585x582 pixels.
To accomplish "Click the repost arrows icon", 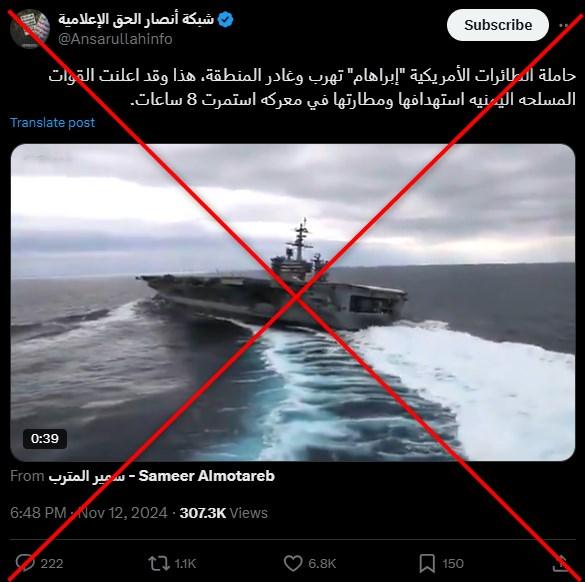I will (x=159, y=563).
